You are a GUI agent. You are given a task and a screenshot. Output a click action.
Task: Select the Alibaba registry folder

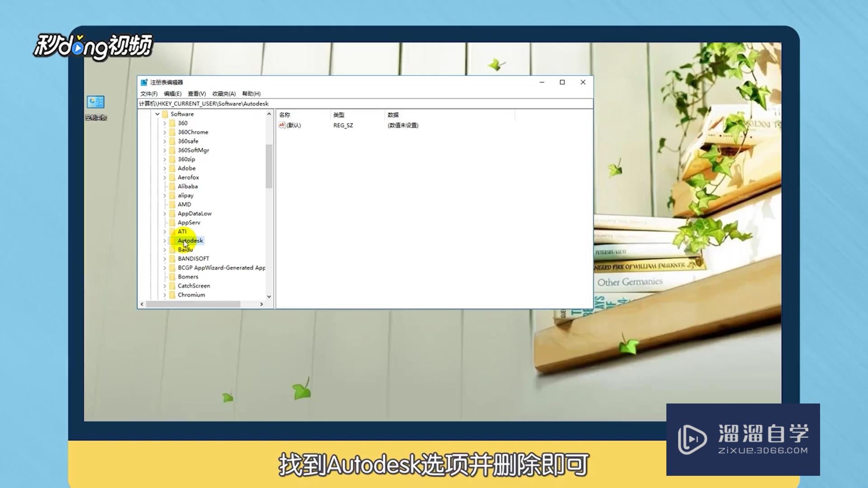[187, 186]
